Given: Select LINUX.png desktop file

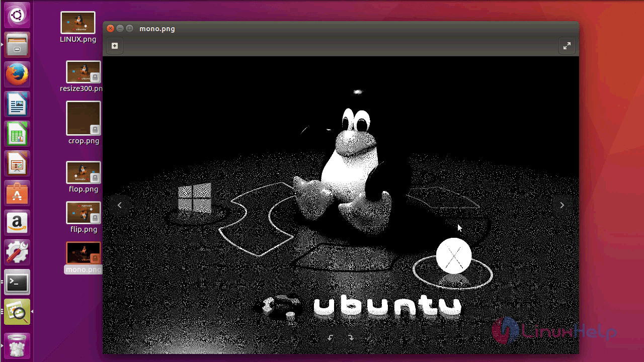Looking at the screenshot, I should click(x=78, y=27).
